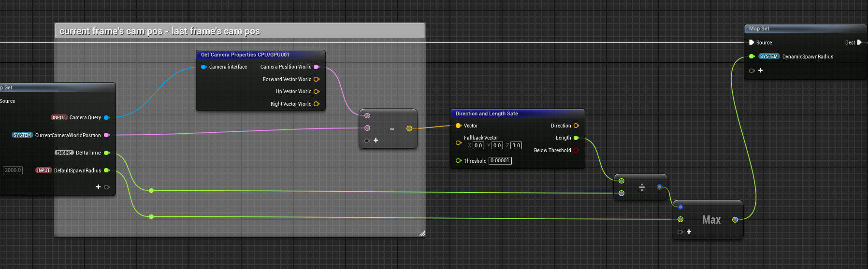Click the Fallback Vector input pin

click(x=459, y=142)
